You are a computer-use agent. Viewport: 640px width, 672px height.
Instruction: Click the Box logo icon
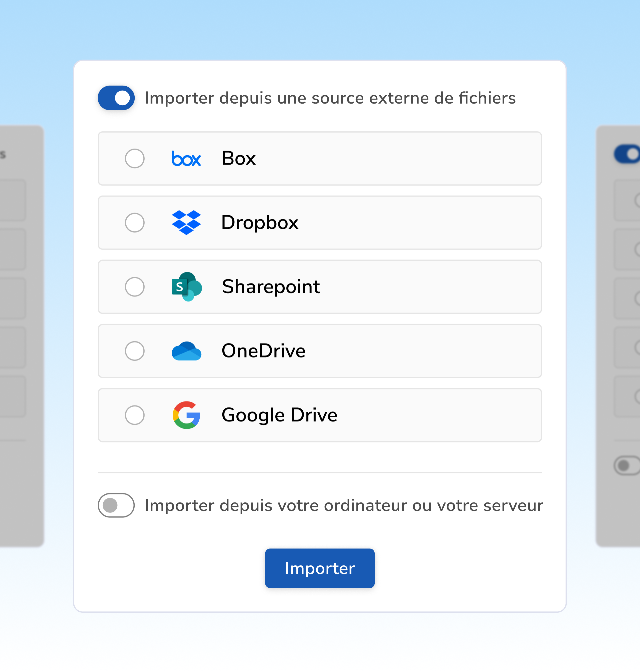tap(186, 159)
